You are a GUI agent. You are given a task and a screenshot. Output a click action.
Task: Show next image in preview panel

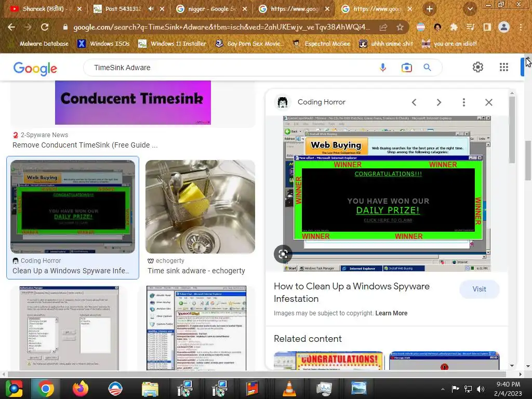click(x=438, y=102)
